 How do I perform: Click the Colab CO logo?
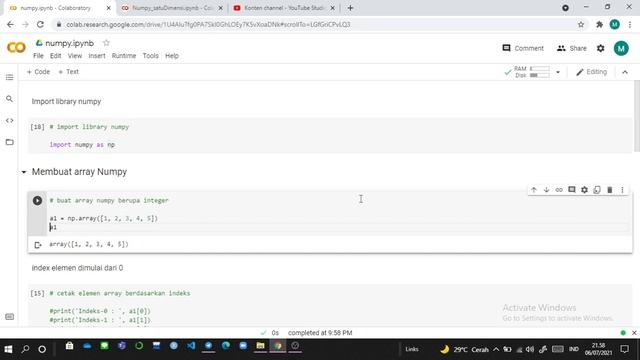[16, 48]
